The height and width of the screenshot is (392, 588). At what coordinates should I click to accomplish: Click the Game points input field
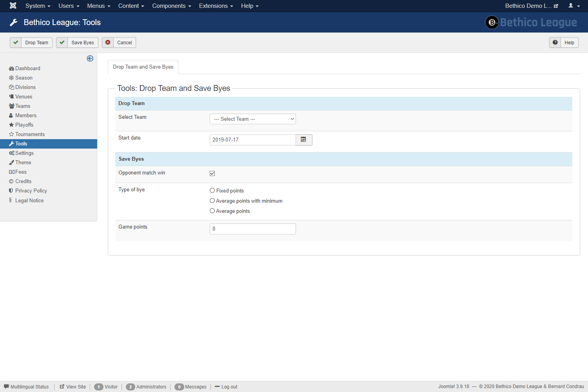[253, 229]
